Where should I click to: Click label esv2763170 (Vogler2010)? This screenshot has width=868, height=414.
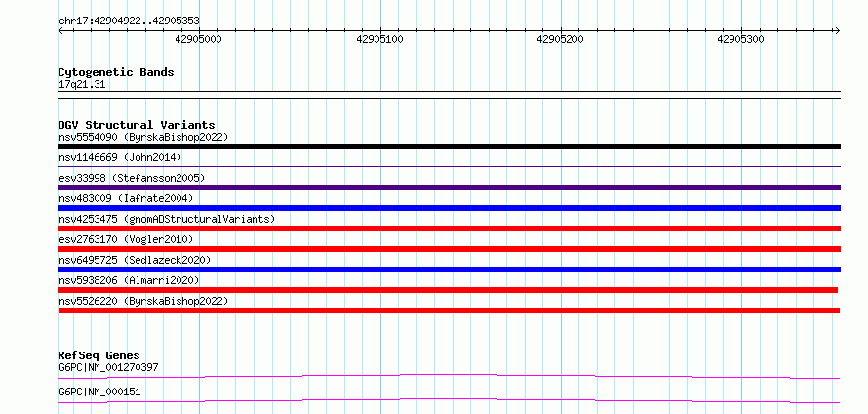(x=126, y=239)
